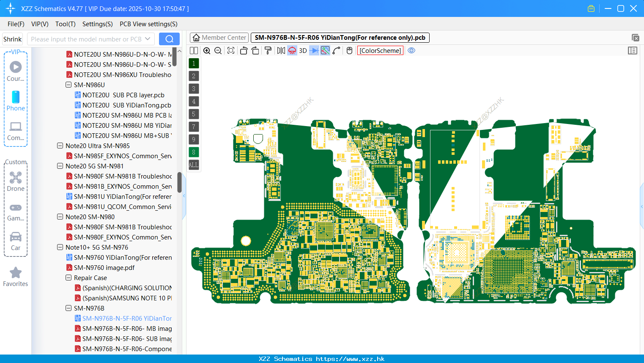
Task: Click the split view icon in PCB toolbar
Action: [194, 51]
